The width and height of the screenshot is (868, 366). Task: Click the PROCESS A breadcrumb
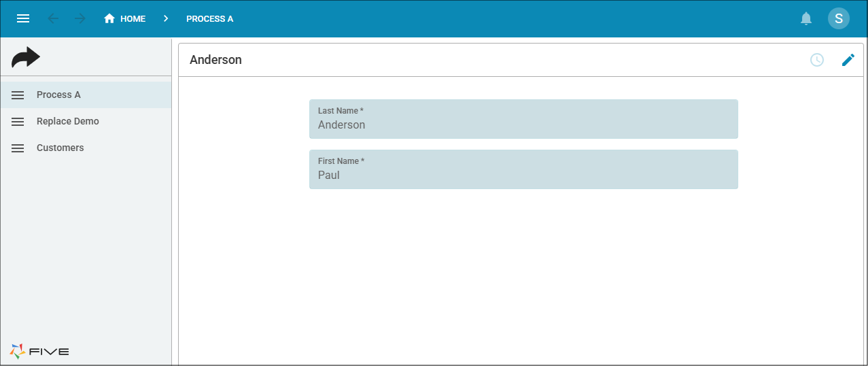point(209,18)
